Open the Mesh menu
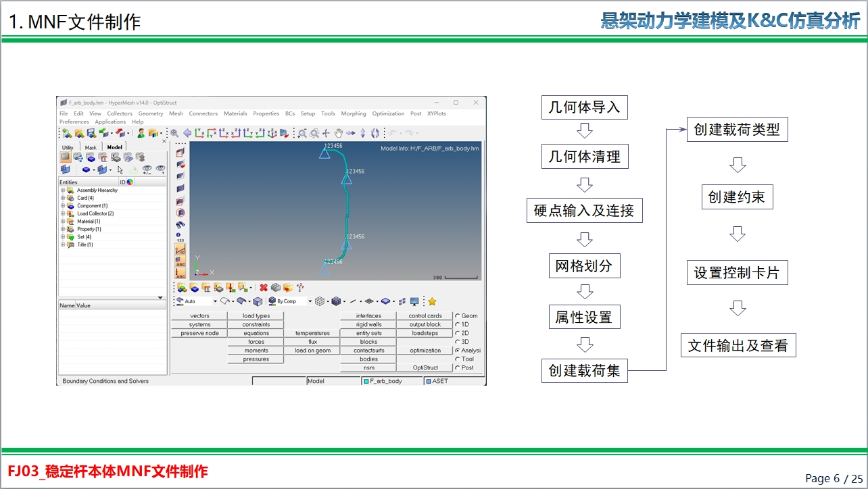The height and width of the screenshot is (489, 868). tap(176, 113)
